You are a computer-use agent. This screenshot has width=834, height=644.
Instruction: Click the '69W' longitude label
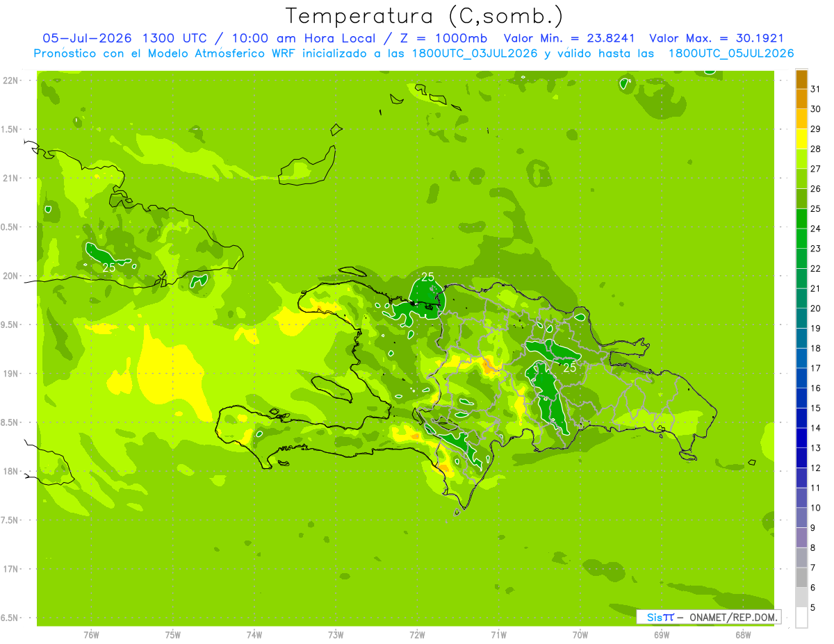(662, 635)
